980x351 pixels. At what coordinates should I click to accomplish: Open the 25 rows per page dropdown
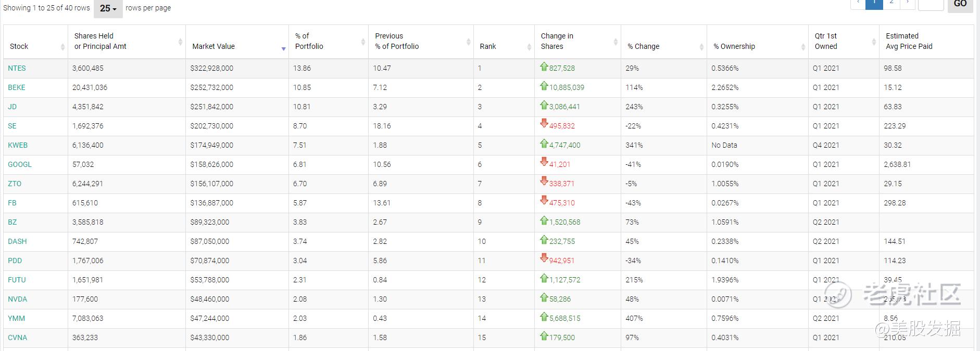[108, 8]
